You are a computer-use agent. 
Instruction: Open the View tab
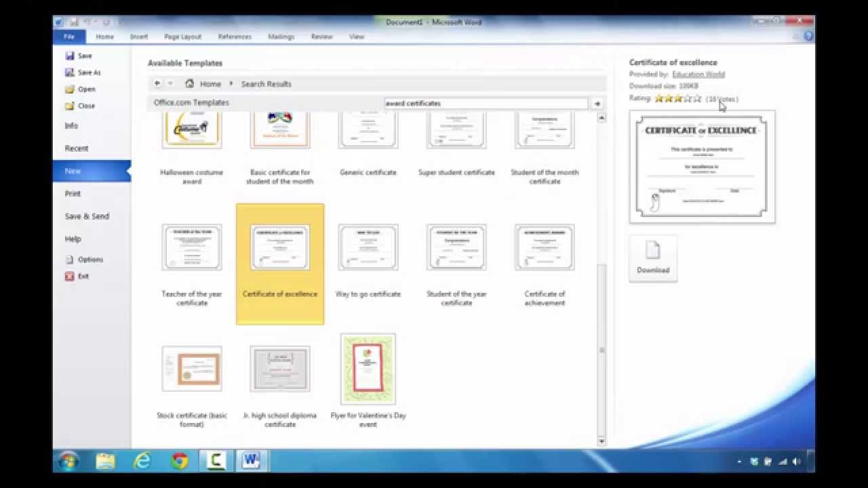357,37
